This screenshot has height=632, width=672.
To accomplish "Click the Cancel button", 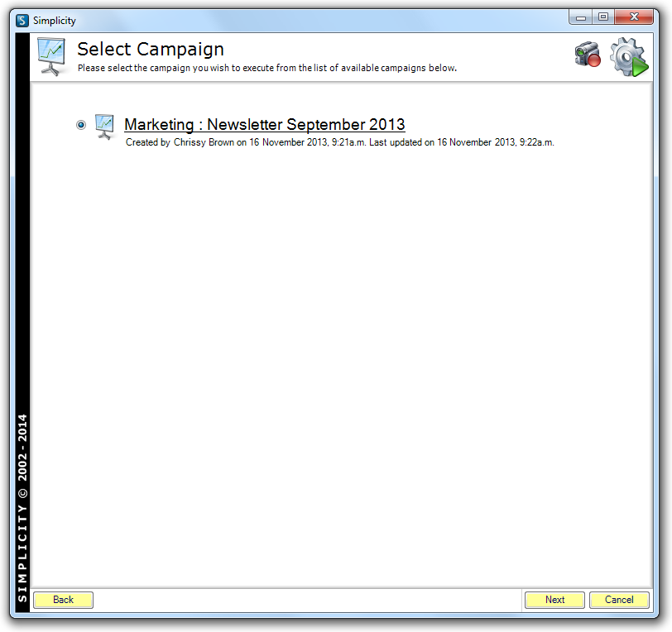I will point(619,600).
